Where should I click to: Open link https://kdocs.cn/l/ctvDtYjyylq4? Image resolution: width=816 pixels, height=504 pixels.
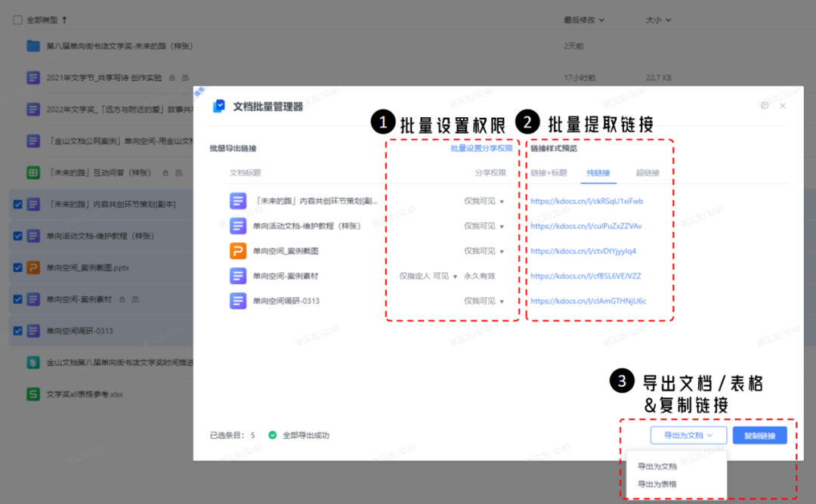pos(583,251)
